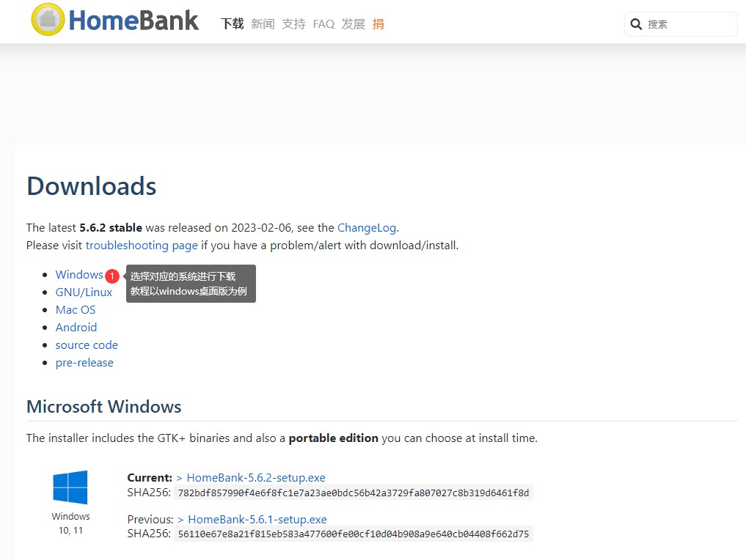Click the '5.6.2 stable' bold text
The image size is (746, 560).
[111, 228]
